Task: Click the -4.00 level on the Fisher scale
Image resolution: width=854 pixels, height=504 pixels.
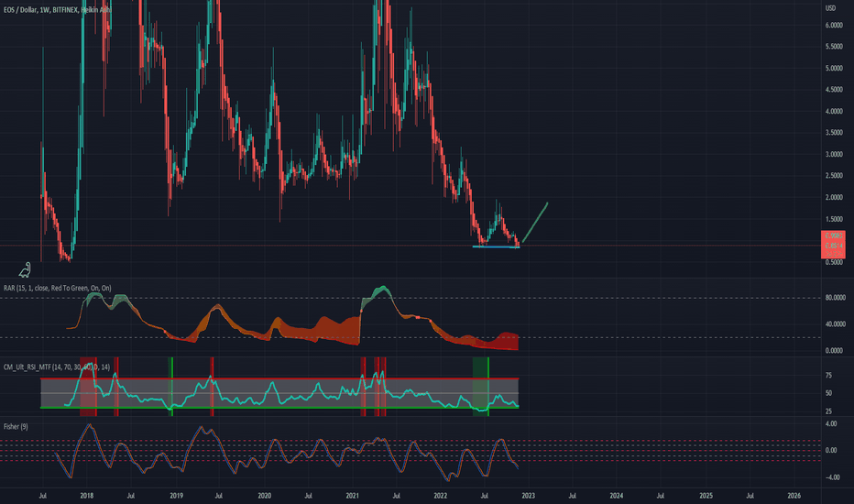Action: (x=832, y=477)
